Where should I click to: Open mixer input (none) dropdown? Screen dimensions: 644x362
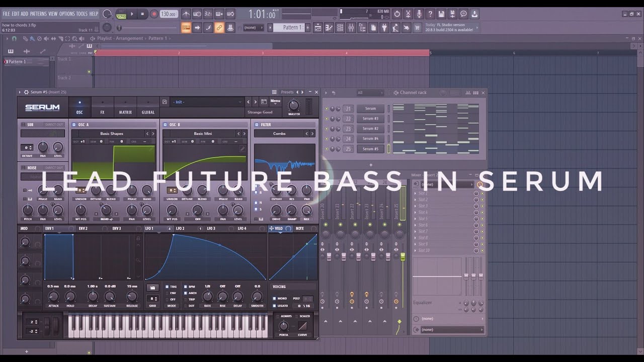point(446,185)
